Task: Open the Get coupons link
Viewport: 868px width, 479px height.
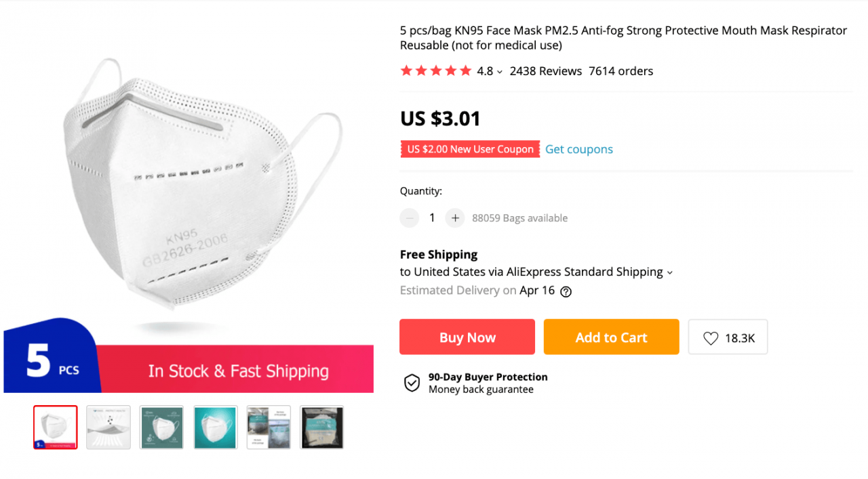Action: (x=578, y=149)
